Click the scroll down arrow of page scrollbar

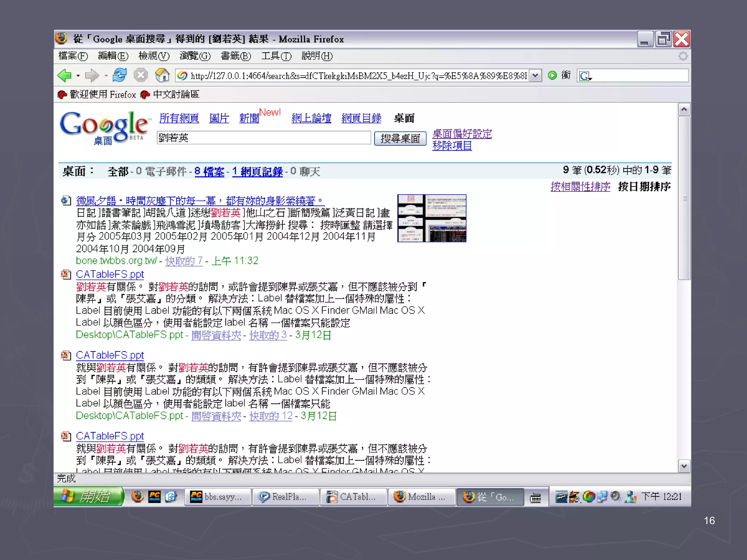pos(684,466)
